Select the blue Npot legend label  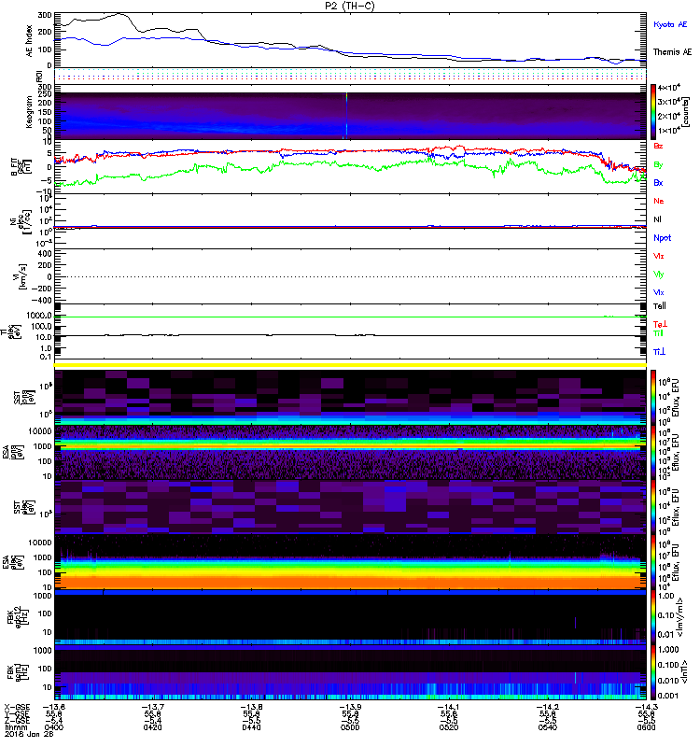tap(663, 238)
